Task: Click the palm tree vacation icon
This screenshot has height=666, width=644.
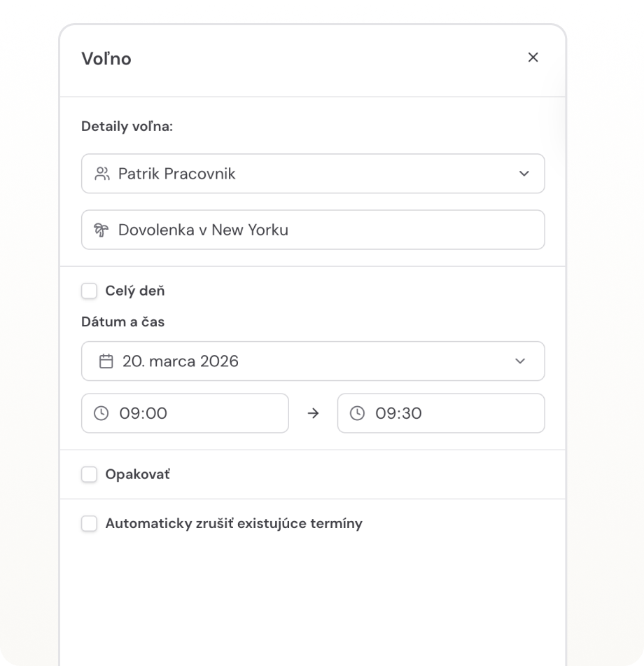Action: pyautogui.click(x=102, y=229)
